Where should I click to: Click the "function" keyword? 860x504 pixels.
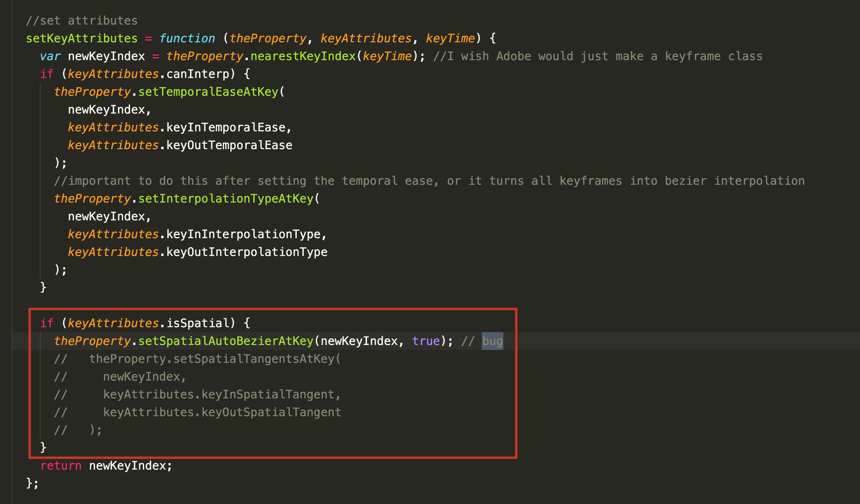[187, 38]
